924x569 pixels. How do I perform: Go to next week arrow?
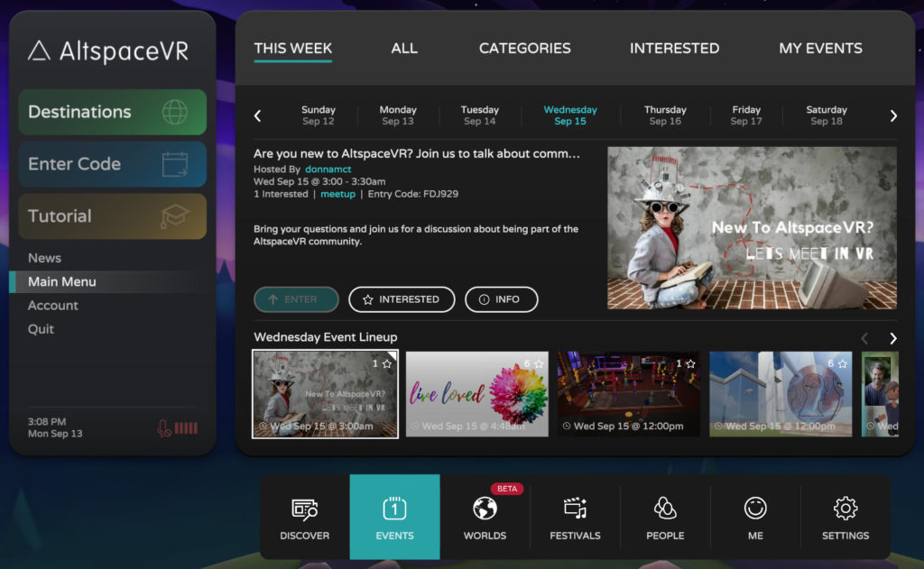pyautogui.click(x=893, y=115)
